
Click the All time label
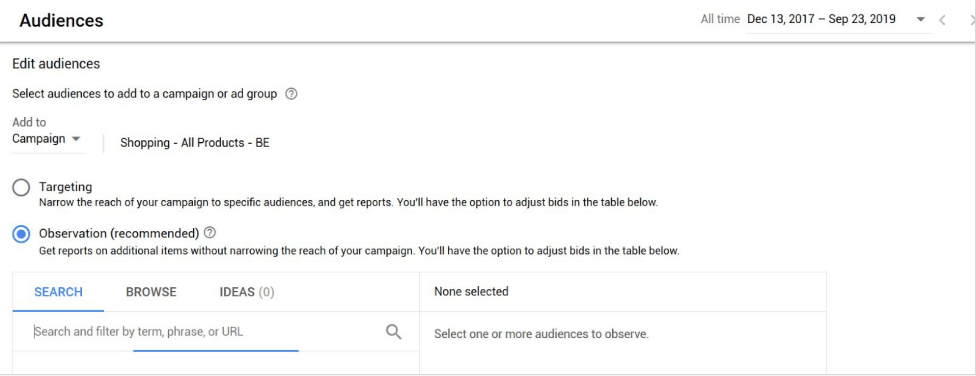click(x=720, y=19)
